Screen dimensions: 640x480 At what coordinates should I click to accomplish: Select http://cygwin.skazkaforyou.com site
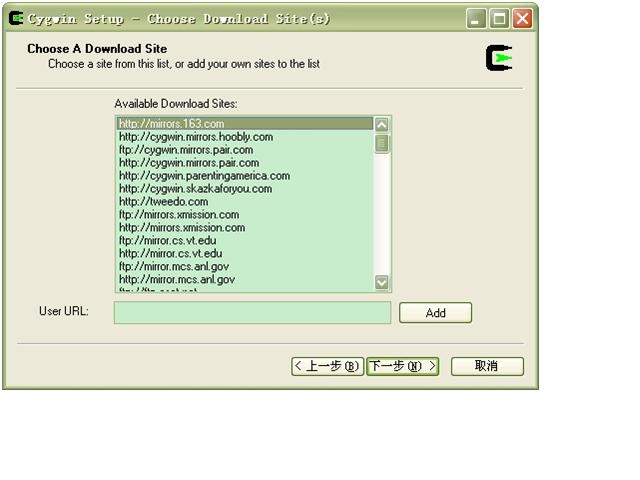click(x=245, y=189)
